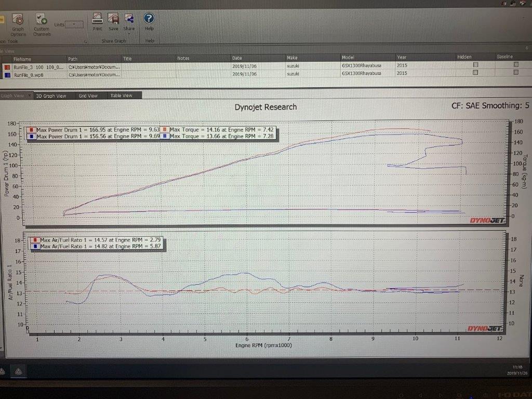
Task: Toggle Hidden checkbox for RunFile_0.wp8
Action: click(475, 73)
